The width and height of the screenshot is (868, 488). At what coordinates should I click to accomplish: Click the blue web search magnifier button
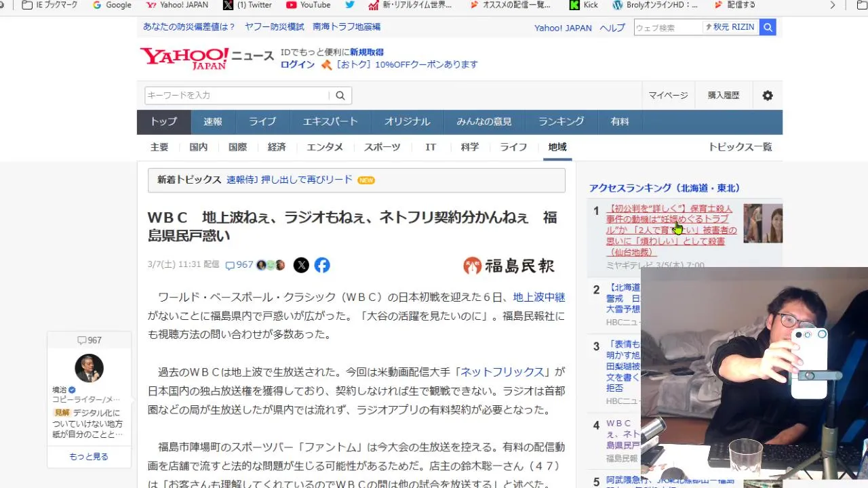pos(768,27)
